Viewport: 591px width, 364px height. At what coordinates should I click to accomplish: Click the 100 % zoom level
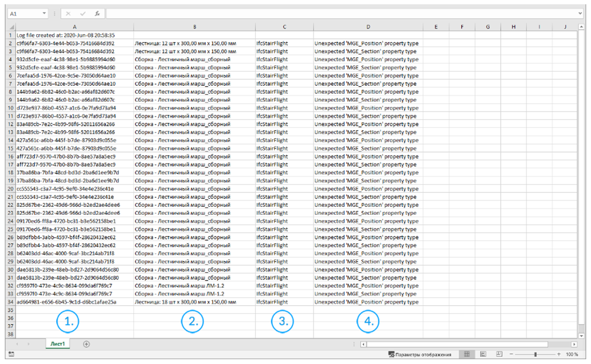point(572,355)
